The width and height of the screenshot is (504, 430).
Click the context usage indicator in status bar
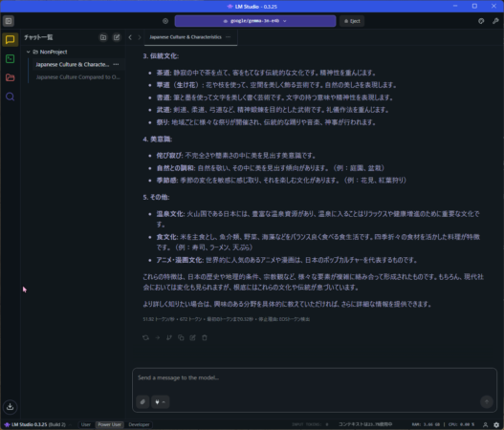click(x=365, y=424)
